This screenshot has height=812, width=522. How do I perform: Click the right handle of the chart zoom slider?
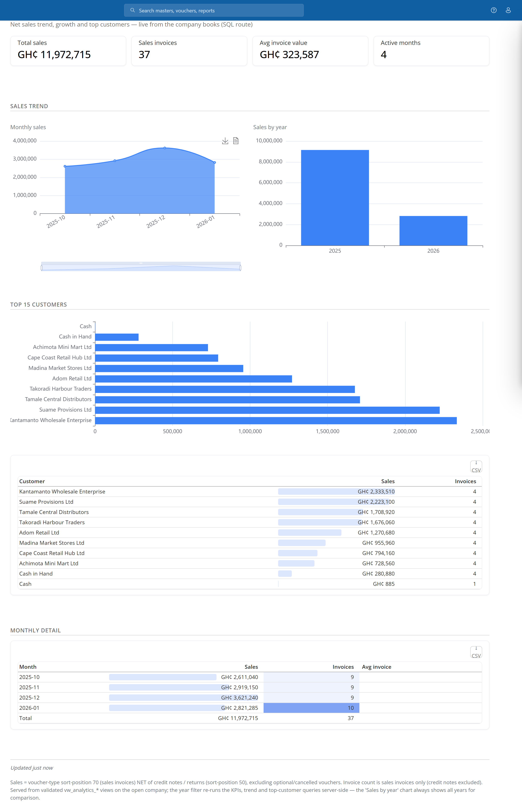click(x=240, y=268)
